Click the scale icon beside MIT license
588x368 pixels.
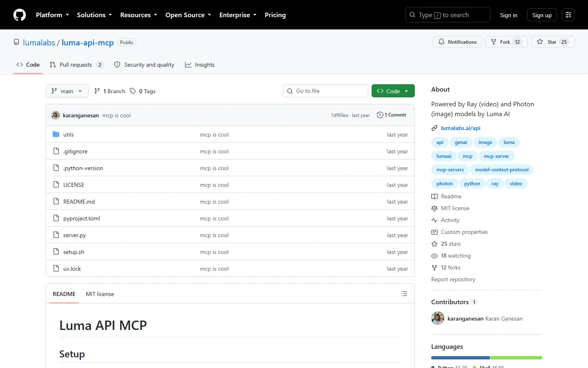point(434,208)
